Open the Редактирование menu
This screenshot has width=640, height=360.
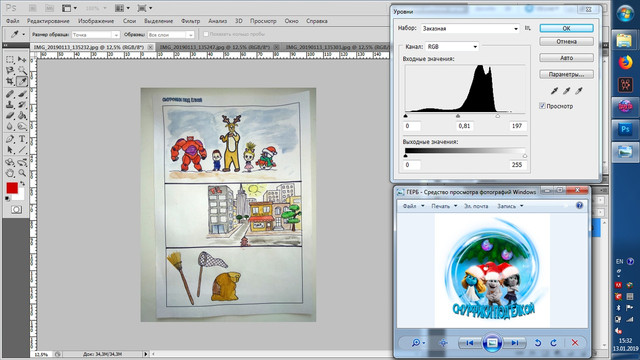coord(48,21)
